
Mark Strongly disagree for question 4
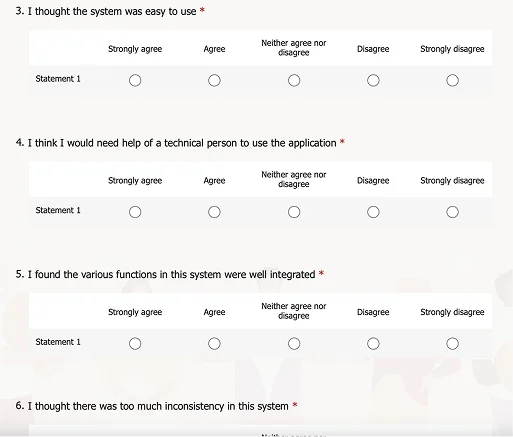[x=452, y=212]
